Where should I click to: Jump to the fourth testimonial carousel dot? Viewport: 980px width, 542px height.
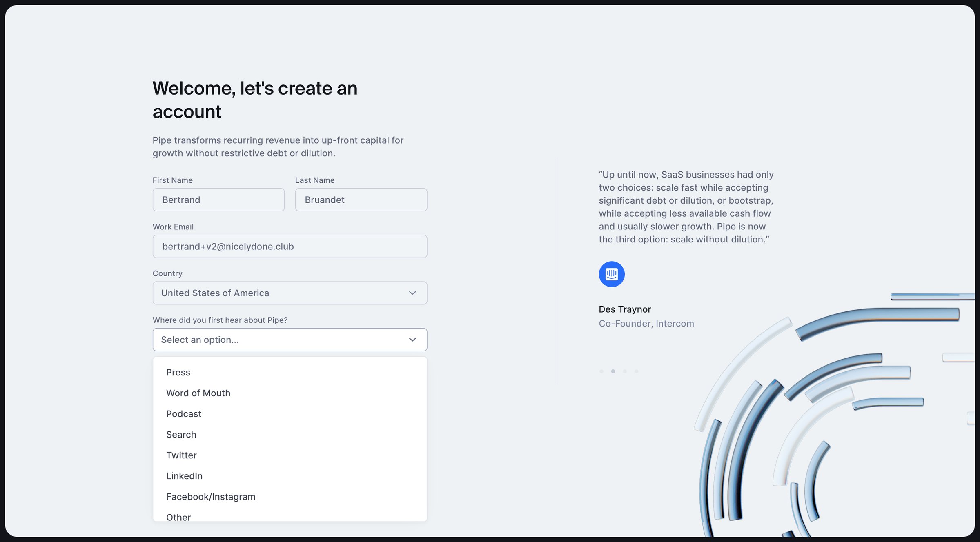636,371
